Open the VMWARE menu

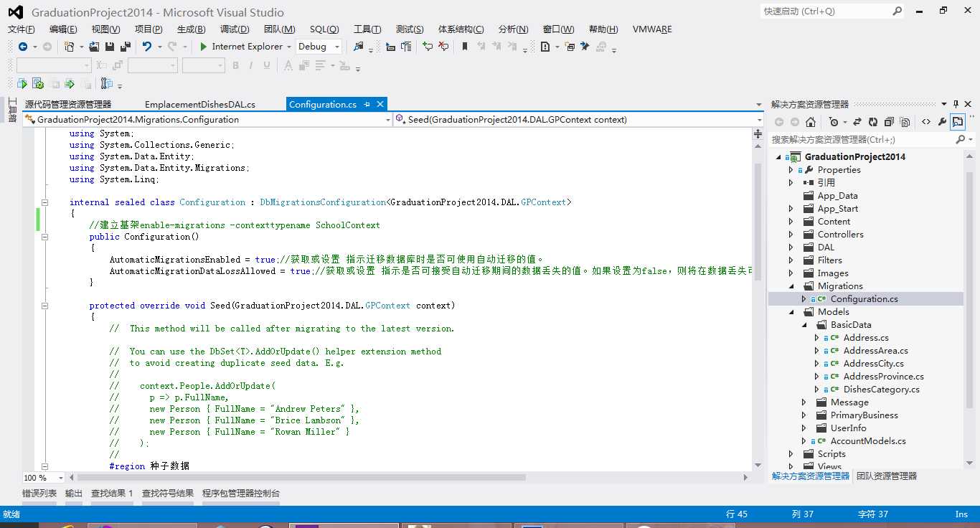tap(652, 29)
